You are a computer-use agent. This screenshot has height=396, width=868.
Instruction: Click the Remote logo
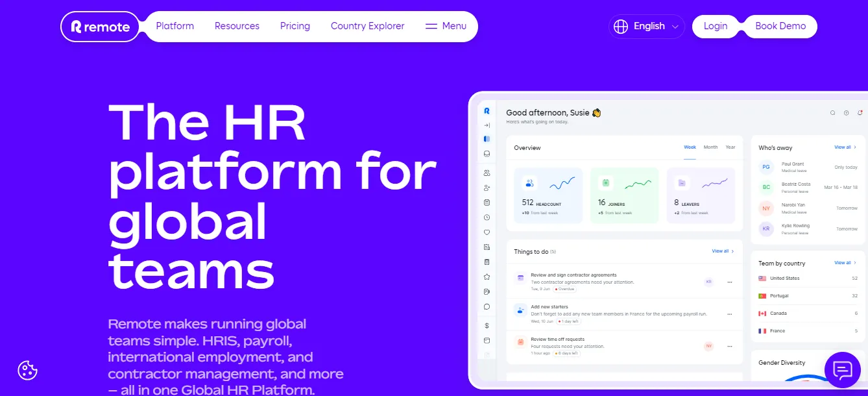pos(100,27)
